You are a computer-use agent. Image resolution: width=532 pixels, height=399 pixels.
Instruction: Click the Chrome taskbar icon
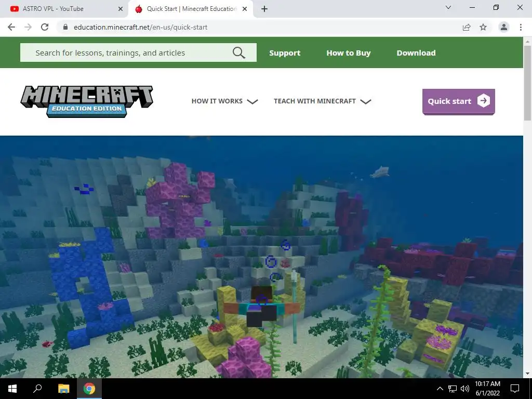(89, 389)
